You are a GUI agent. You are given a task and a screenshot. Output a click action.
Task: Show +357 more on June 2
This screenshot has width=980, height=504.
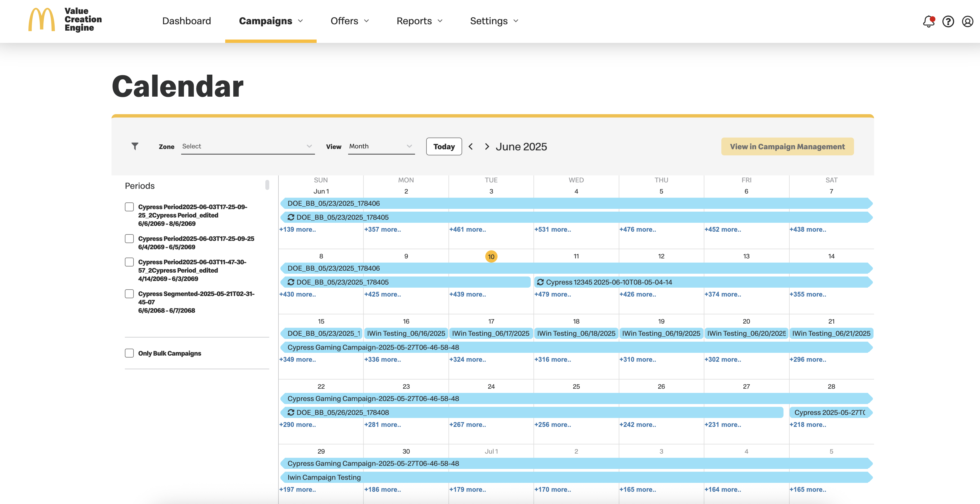click(382, 229)
